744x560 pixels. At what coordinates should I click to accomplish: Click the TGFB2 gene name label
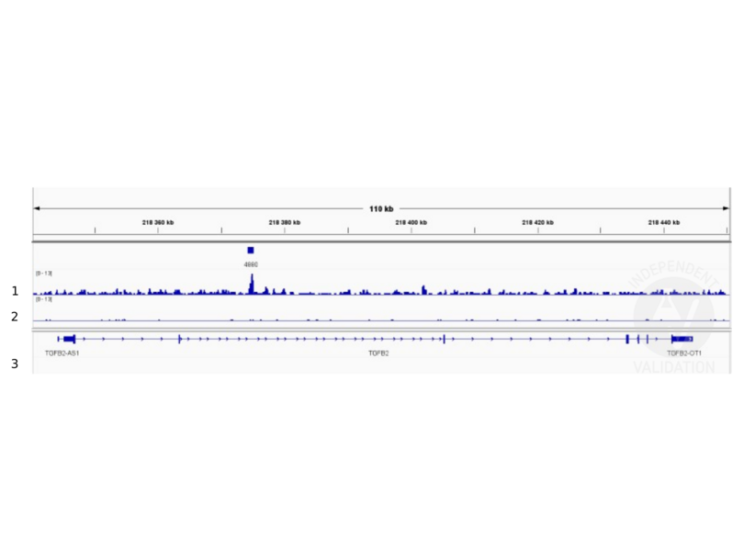(x=378, y=353)
